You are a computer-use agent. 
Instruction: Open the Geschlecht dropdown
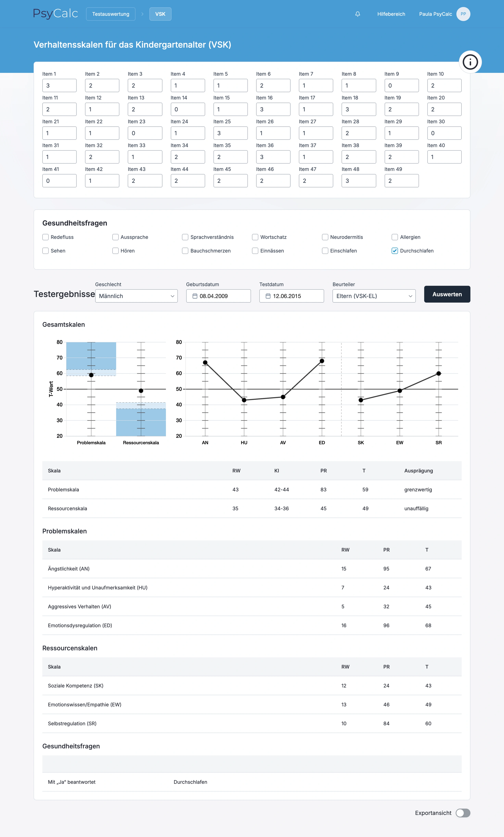click(x=136, y=296)
